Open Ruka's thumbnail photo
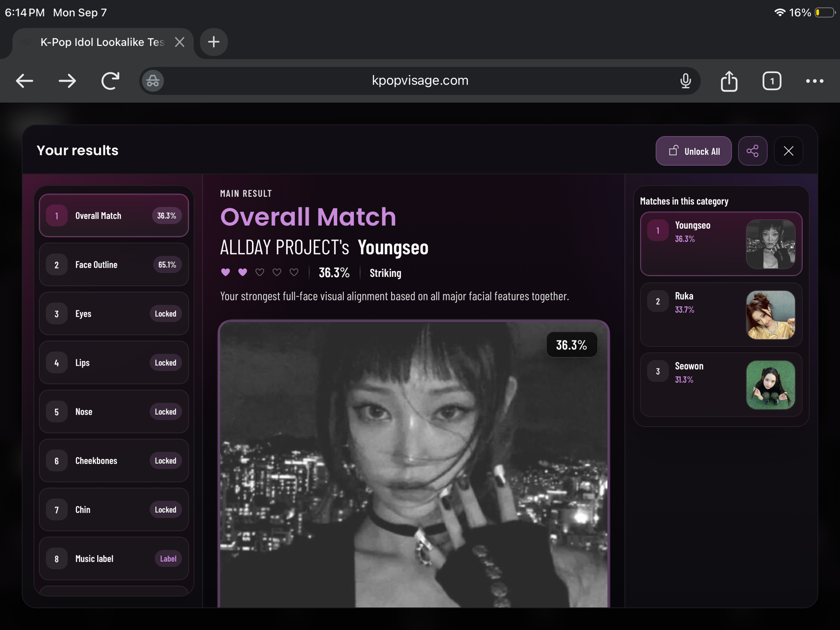 770,315
